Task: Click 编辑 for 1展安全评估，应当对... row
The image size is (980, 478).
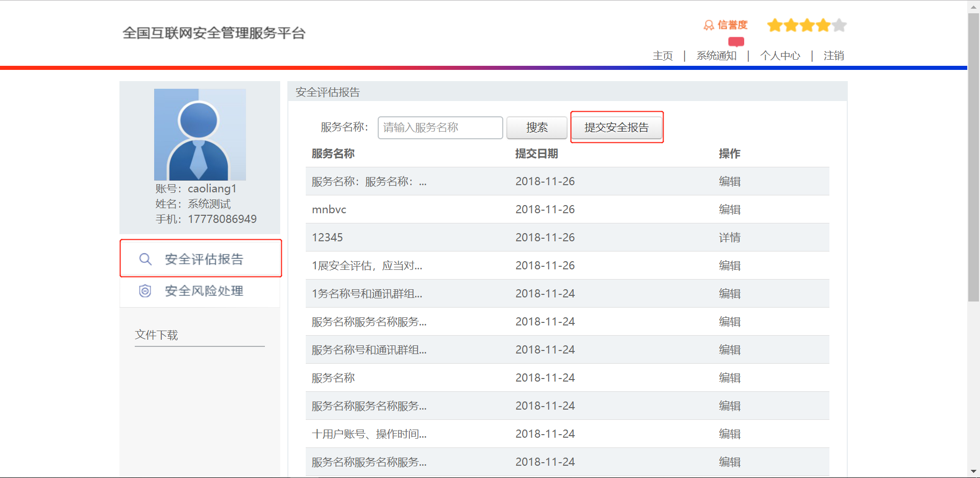Action: click(x=729, y=266)
